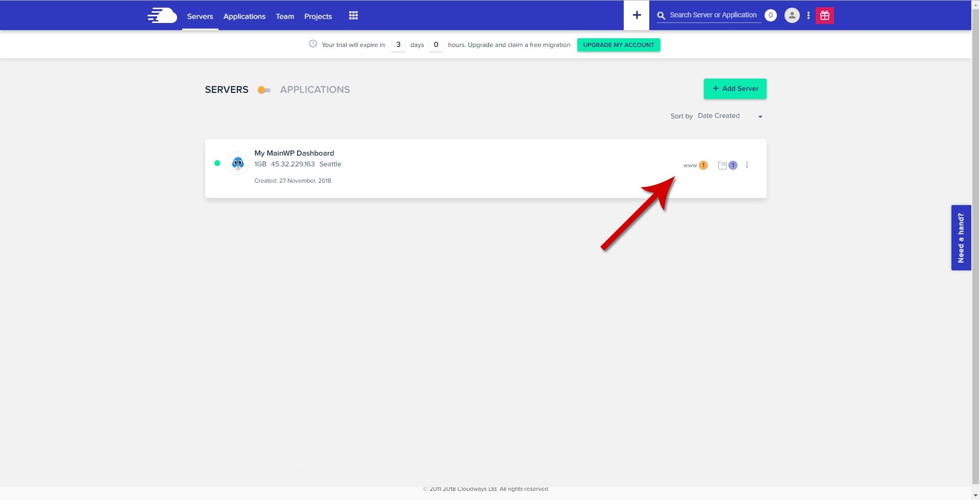Viewport: 980px width, 500px height.
Task: Open the server row three-dot options menu
Action: click(747, 165)
